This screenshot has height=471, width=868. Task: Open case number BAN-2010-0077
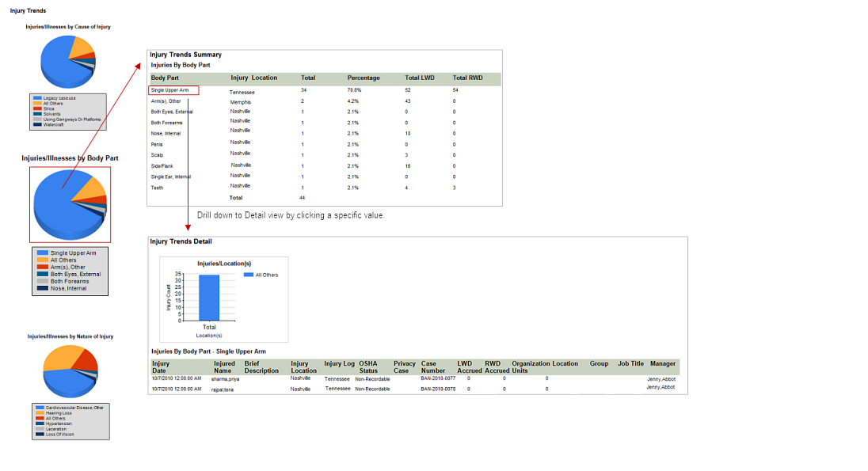[438, 379]
